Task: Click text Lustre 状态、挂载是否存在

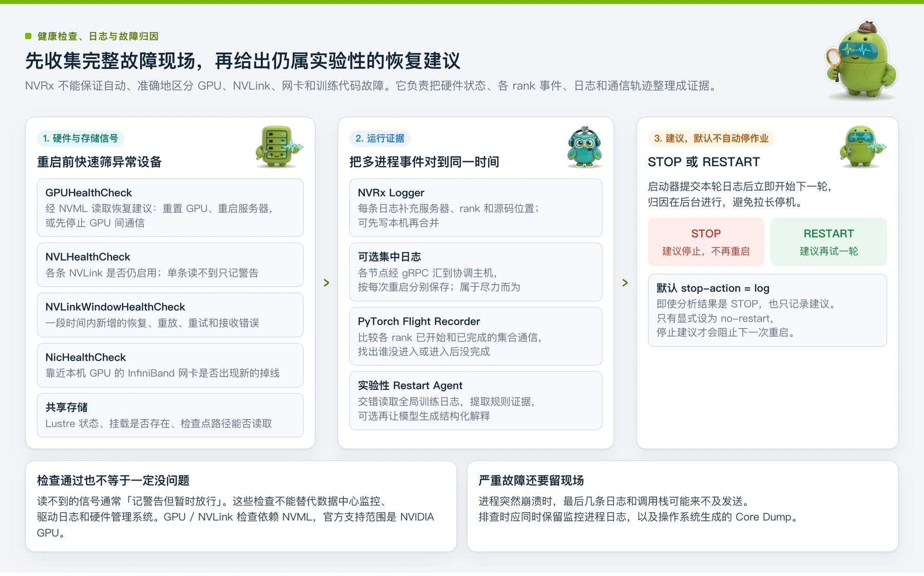Action: pos(159,424)
